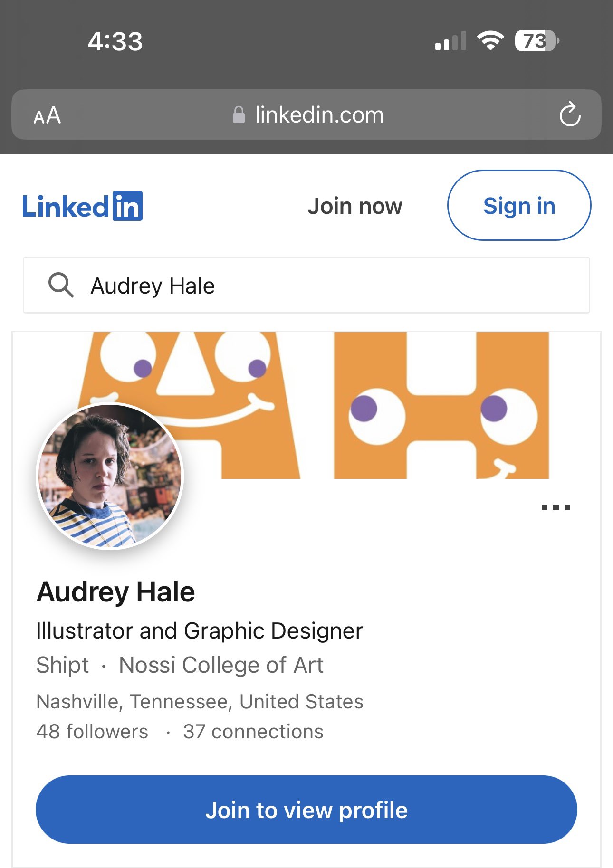Tap the orange AH banner image

(x=314, y=405)
